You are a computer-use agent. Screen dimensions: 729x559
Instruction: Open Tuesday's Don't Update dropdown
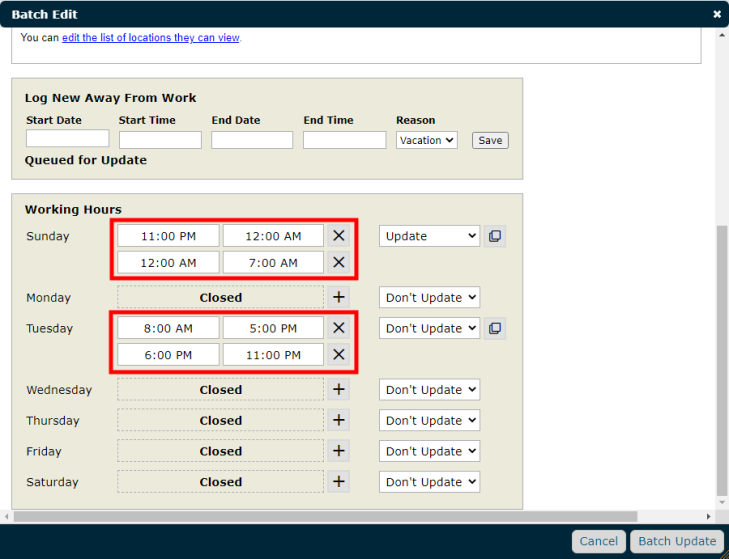[x=429, y=328]
